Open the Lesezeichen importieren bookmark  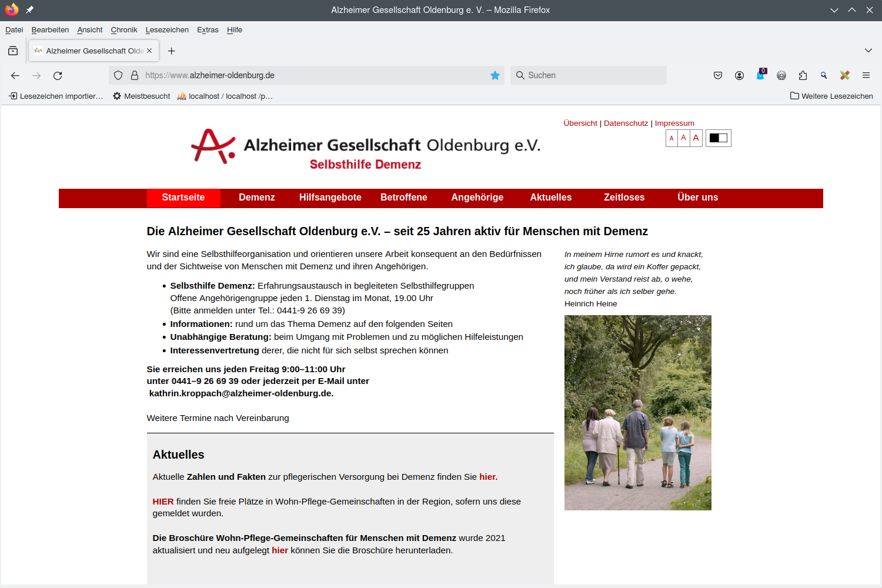pos(56,96)
